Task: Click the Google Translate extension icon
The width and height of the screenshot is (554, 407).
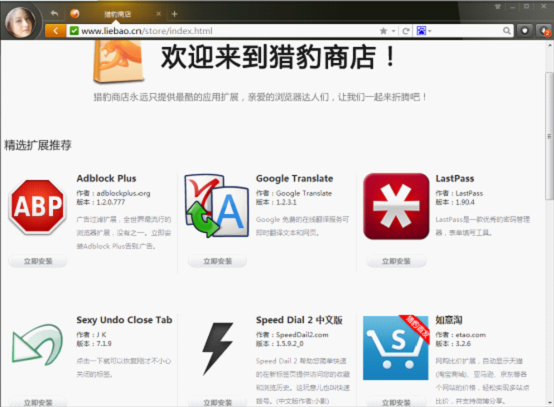Action: 217,206
